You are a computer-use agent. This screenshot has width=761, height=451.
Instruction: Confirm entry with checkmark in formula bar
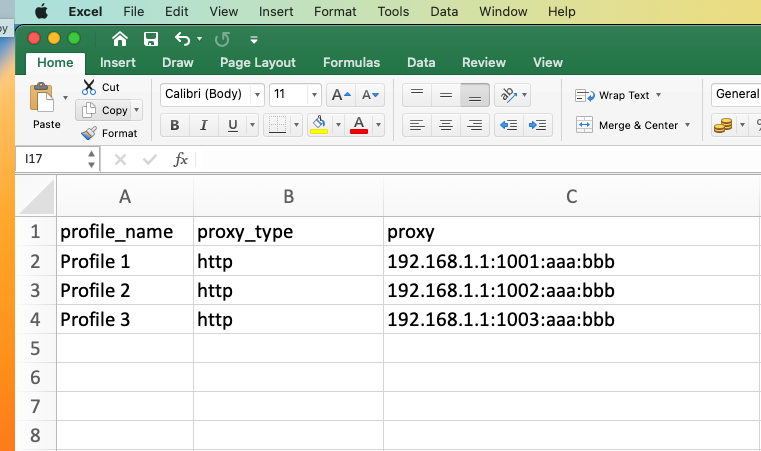[x=150, y=159]
